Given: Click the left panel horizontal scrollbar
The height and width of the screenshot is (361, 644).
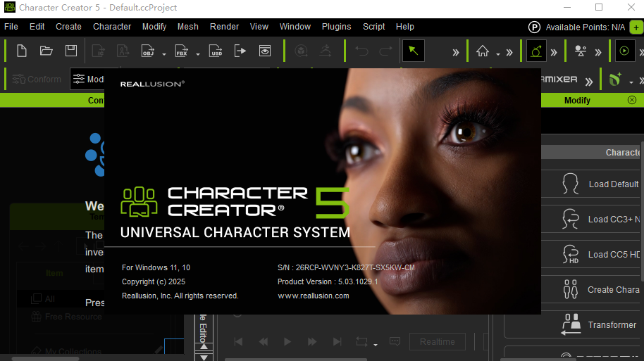Looking at the screenshot, I should [45, 359].
